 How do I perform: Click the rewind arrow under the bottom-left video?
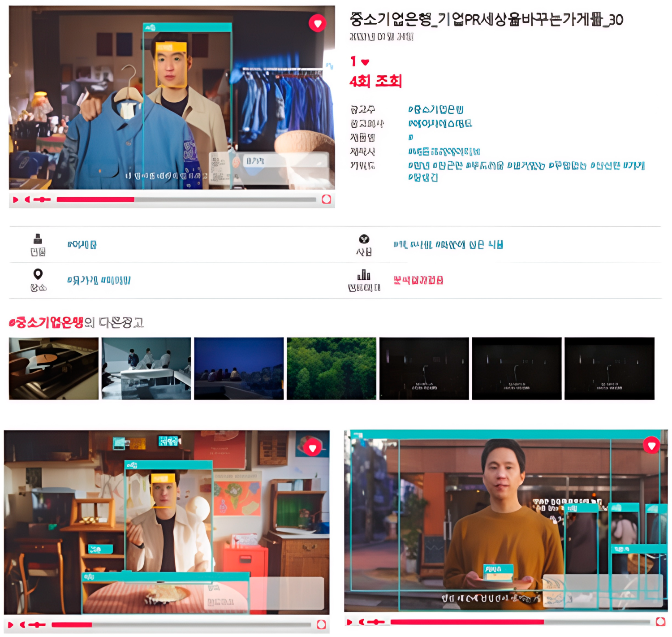[x=22, y=624]
